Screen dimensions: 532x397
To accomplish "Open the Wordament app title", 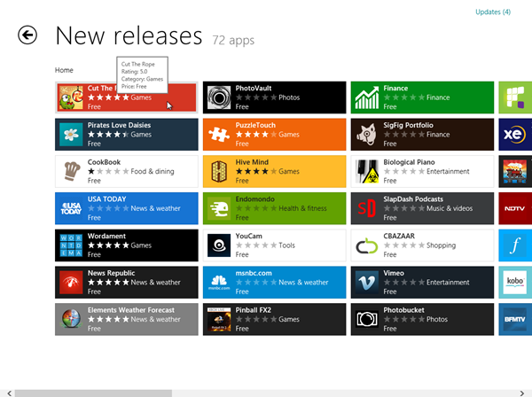I will [106, 236].
